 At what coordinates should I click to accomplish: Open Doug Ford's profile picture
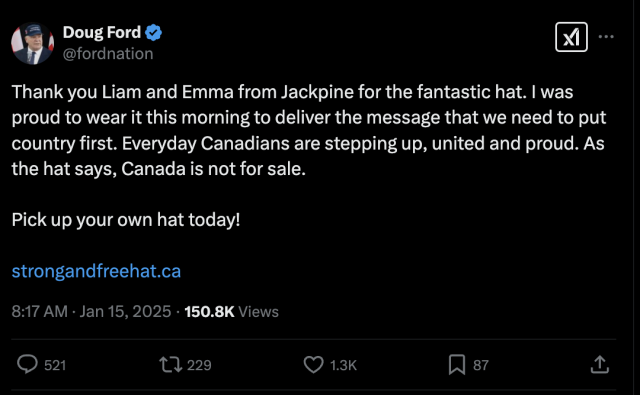coord(32,44)
